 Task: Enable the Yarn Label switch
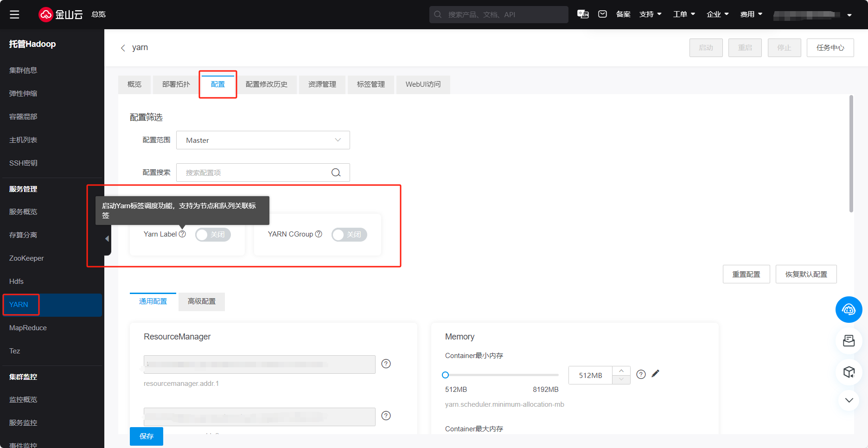click(x=213, y=235)
